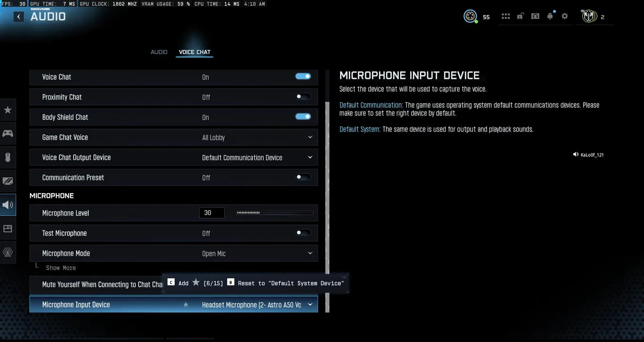Click the Communication Preset label
The height and width of the screenshot is (342, 644).
point(73,177)
